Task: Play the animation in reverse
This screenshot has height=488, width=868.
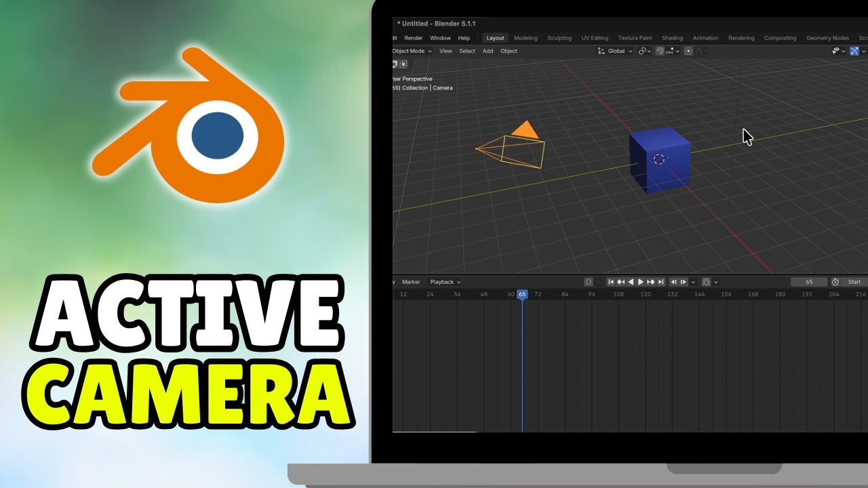Action: 631,282
